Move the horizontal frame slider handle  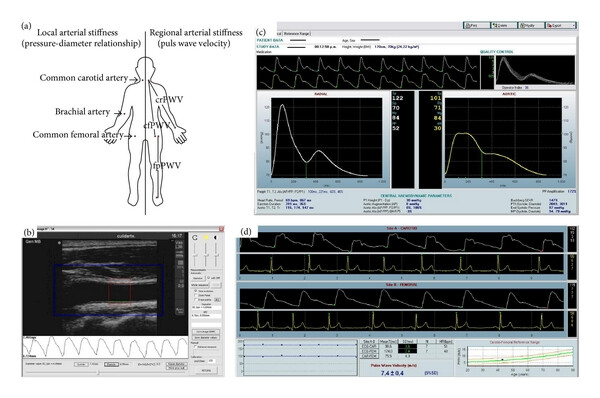98,372
